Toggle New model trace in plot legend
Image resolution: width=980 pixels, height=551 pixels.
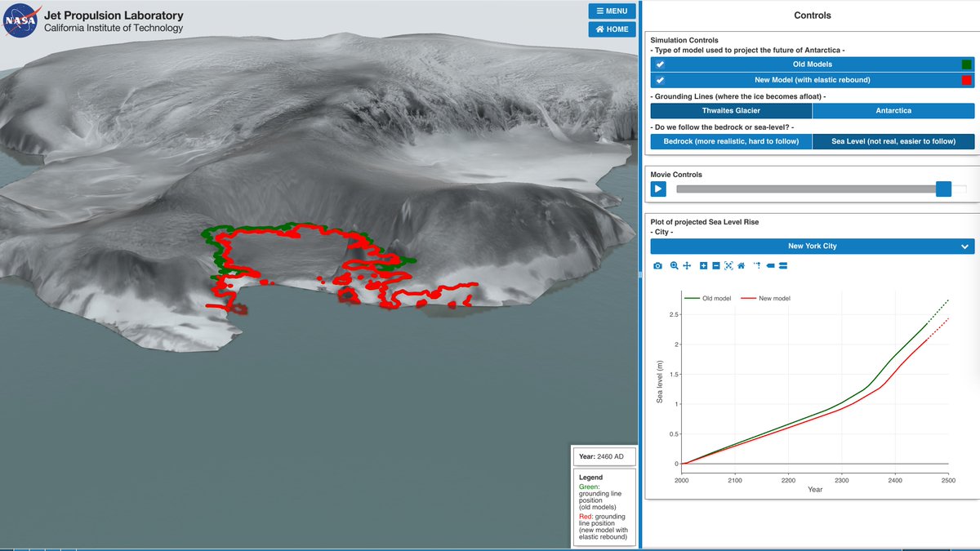click(x=764, y=299)
